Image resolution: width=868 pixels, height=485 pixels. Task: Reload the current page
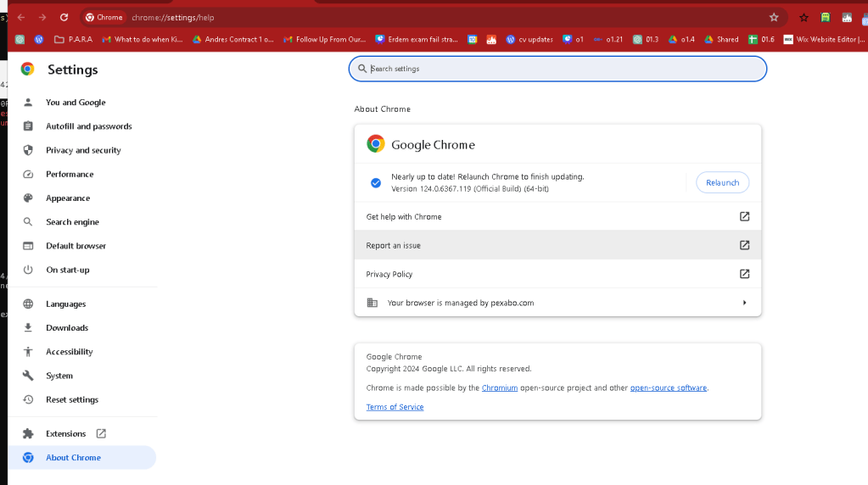pyautogui.click(x=64, y=18)
